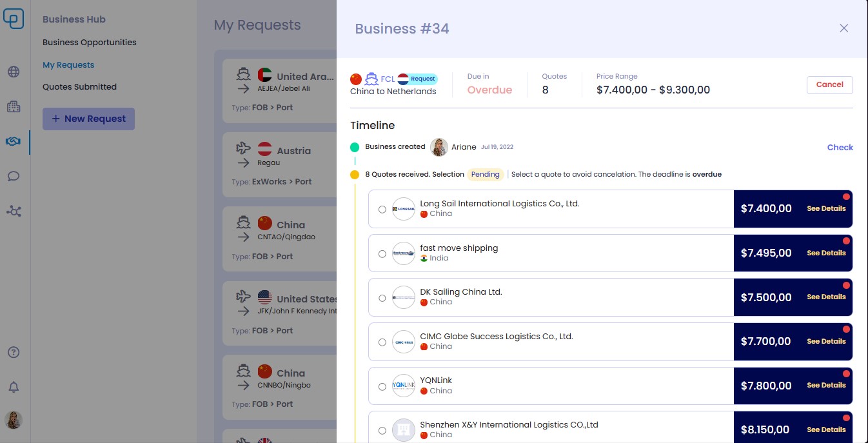Viewport: 868px width, 443px height.
Task: Open the globe network icon in sidebar
Action: point(14,72)
